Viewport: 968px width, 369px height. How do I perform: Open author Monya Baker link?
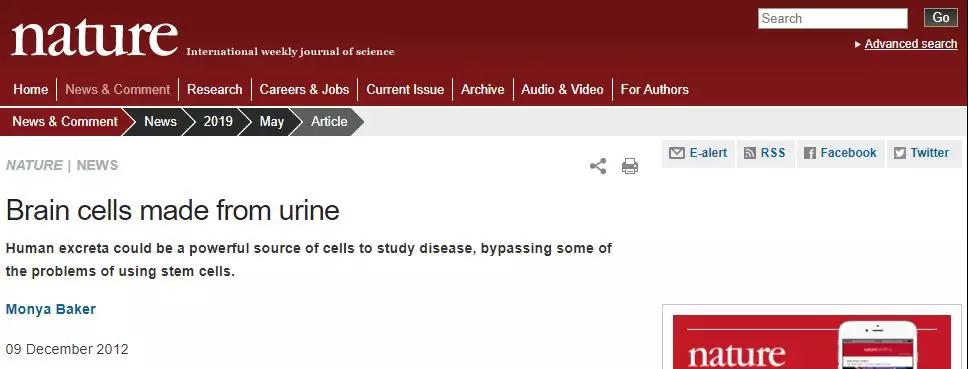coord(51,309)
